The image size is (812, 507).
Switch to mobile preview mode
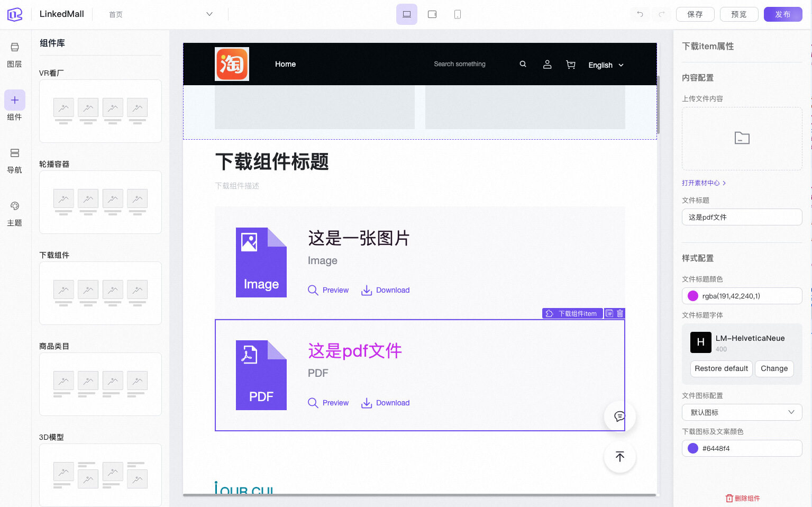458,14
